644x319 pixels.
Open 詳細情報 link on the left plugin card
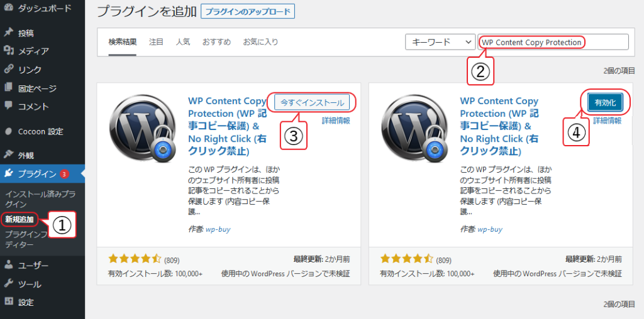click(336, 121)
